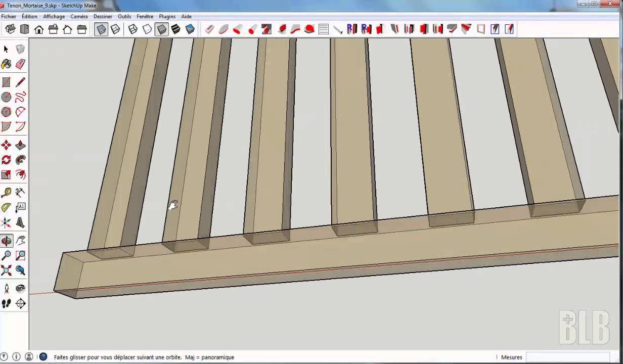Select the Freehand tool
This screenshot has height=364, width=623.
coord(20,97)
